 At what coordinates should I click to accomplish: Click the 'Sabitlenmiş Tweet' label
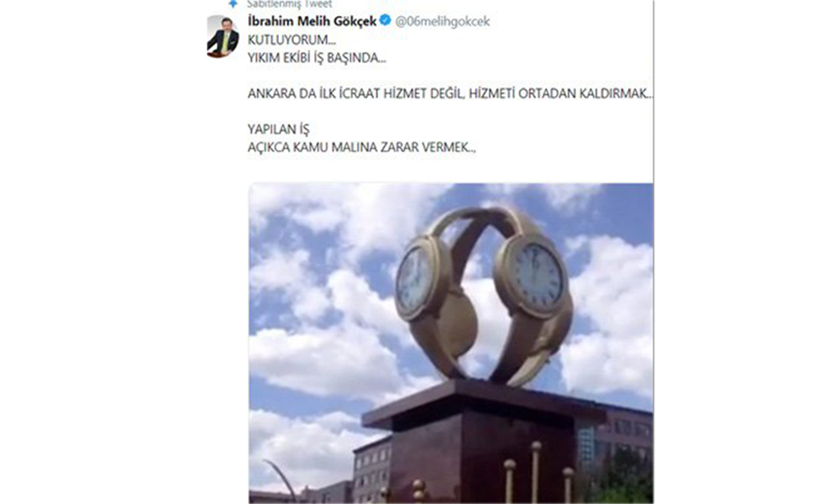[x=289, y=4]
